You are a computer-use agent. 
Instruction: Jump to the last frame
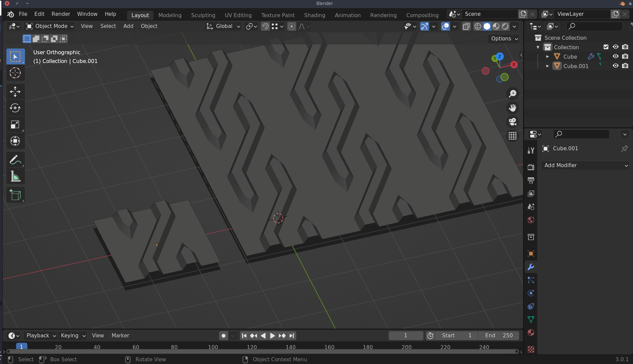click(292, 336)
